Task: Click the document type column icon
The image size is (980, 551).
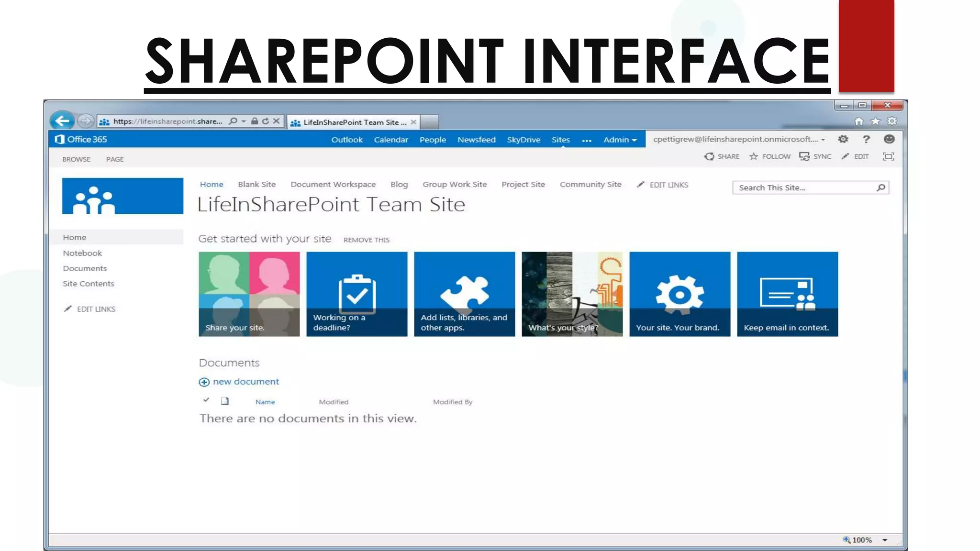Action: point(225,401)
